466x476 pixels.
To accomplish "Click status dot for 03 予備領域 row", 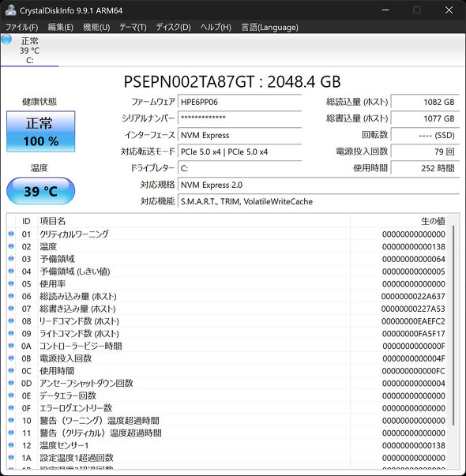I will click(x=11, y=259).
